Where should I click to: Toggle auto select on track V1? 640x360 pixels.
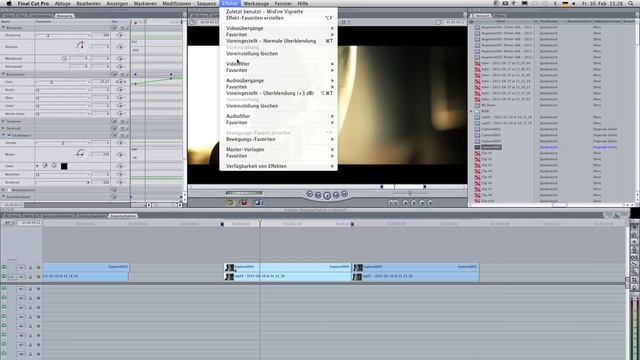38,277
